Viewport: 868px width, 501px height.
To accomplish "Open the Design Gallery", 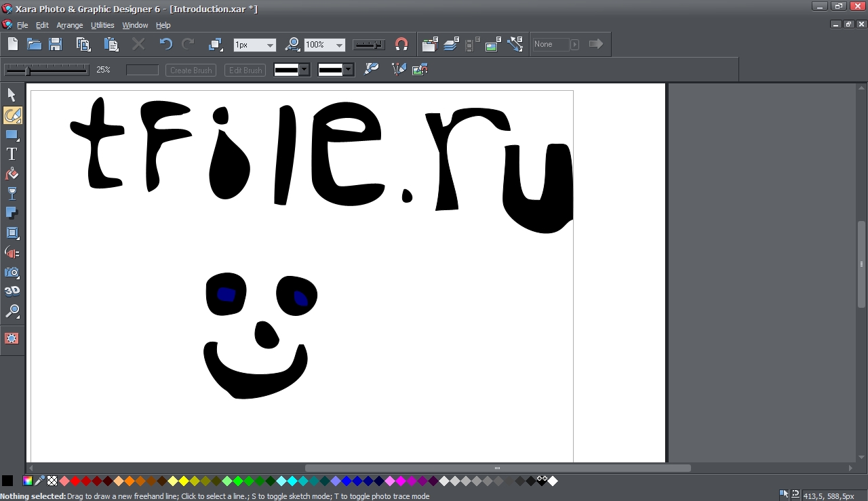I will tap(430, 44).
